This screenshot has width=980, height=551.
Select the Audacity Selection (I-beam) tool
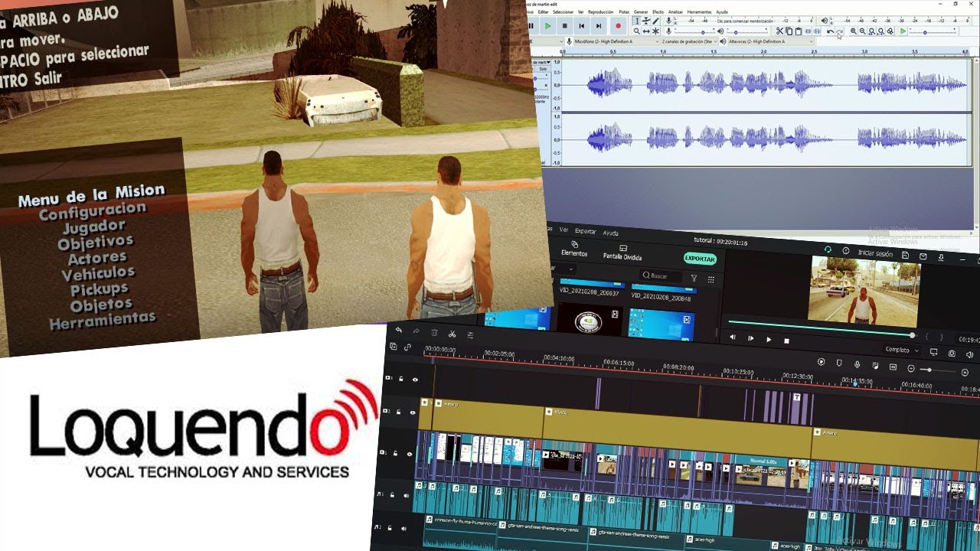pos(637,21)
